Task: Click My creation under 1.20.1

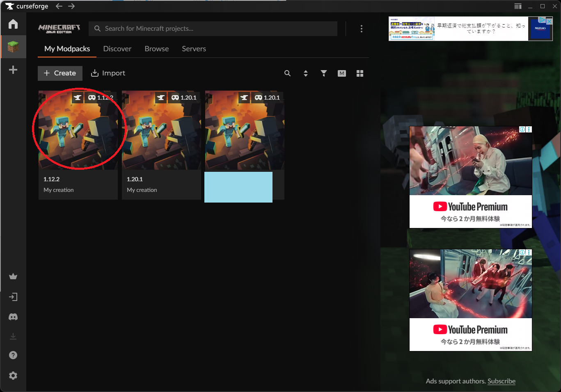Action: click(x=142, y=190)
